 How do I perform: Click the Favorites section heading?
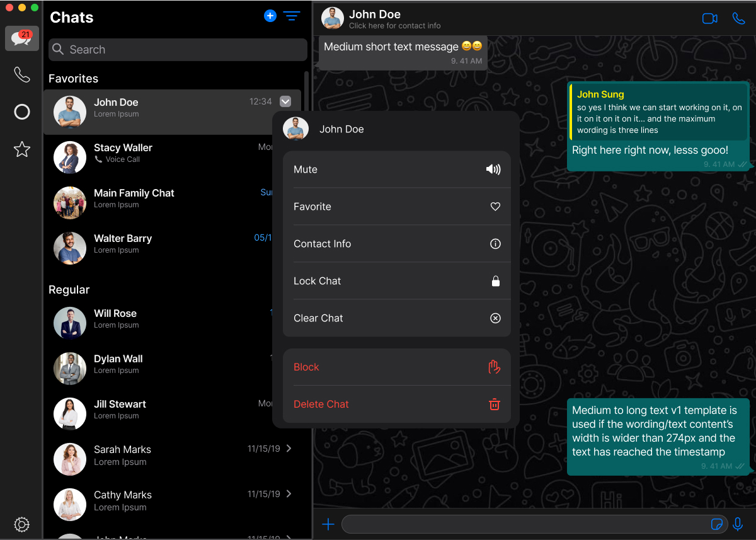point(74,79)
